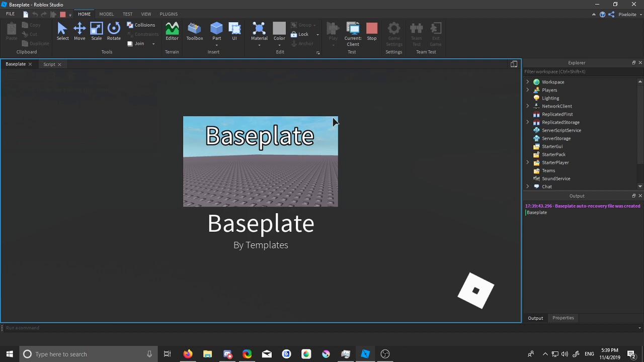The width and height of the screenshot is (644, 362).
Task: Expand the Players tree node
Action: [528, 90]
